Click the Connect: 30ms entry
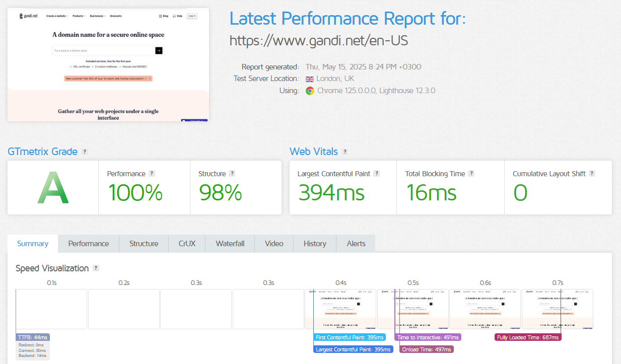This screenshot has height=364, width=621. 32,350
